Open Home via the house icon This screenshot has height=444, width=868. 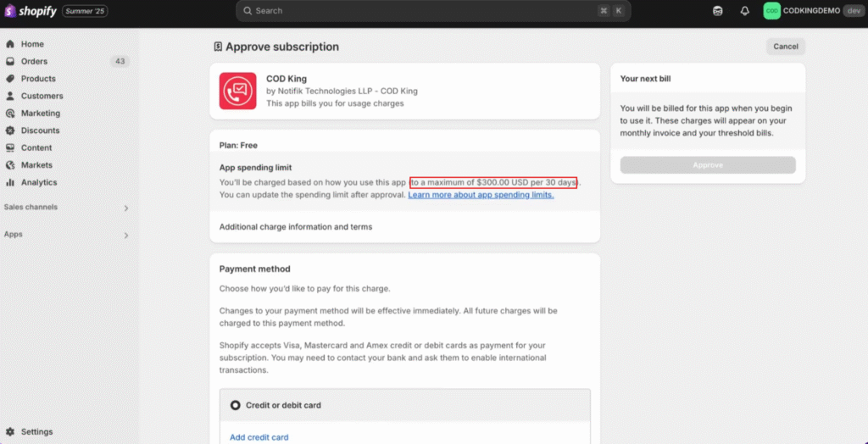click(x=10, y=44)
